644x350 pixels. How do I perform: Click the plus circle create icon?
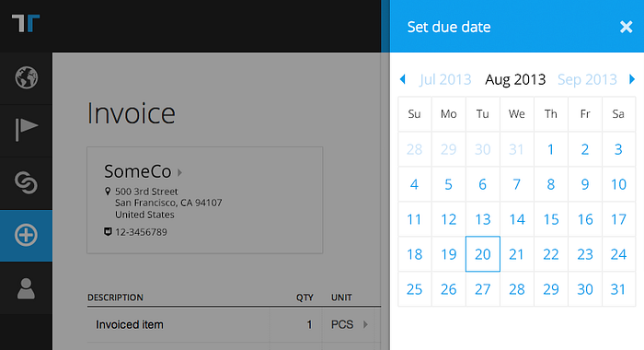pyautogui.click(x=27, y=235)
